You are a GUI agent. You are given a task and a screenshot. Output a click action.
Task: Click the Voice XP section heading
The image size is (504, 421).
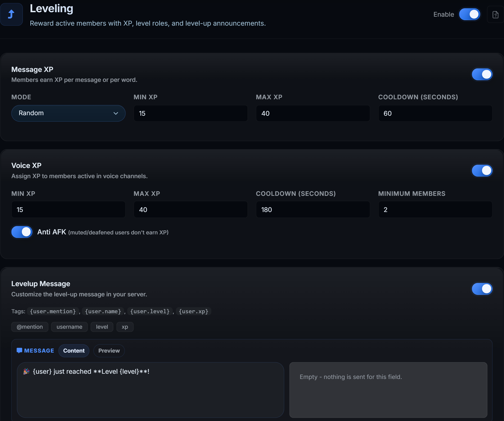point(26,166)
